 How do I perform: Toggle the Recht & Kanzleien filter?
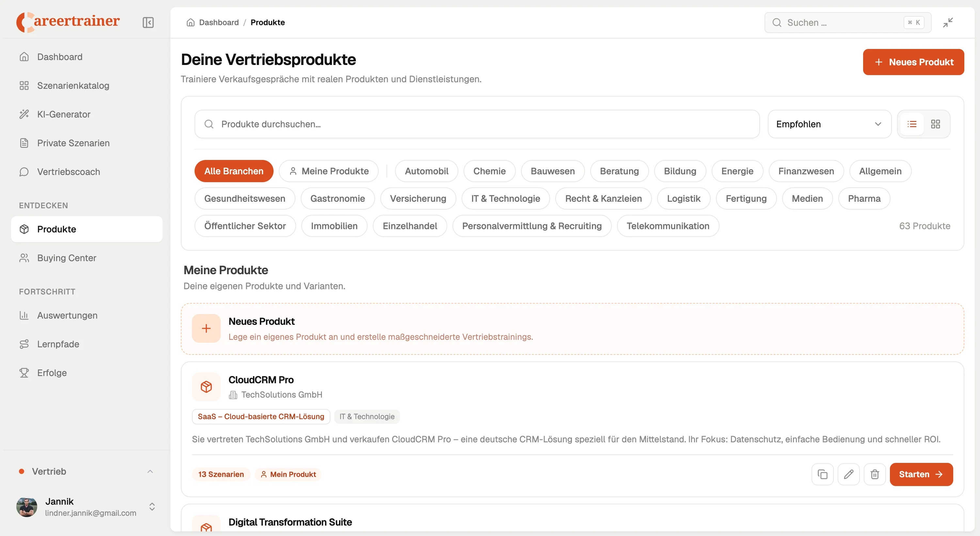click(603, 198)
